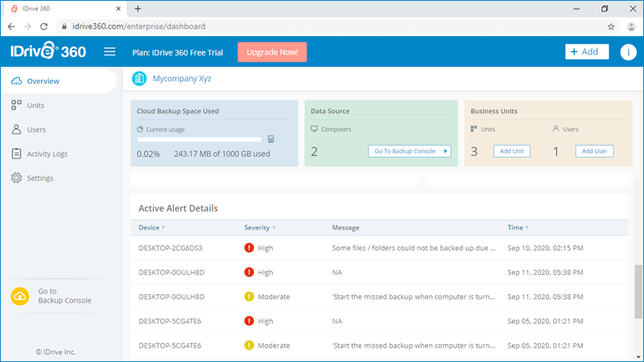Click the Message column header

pos(345,228)
